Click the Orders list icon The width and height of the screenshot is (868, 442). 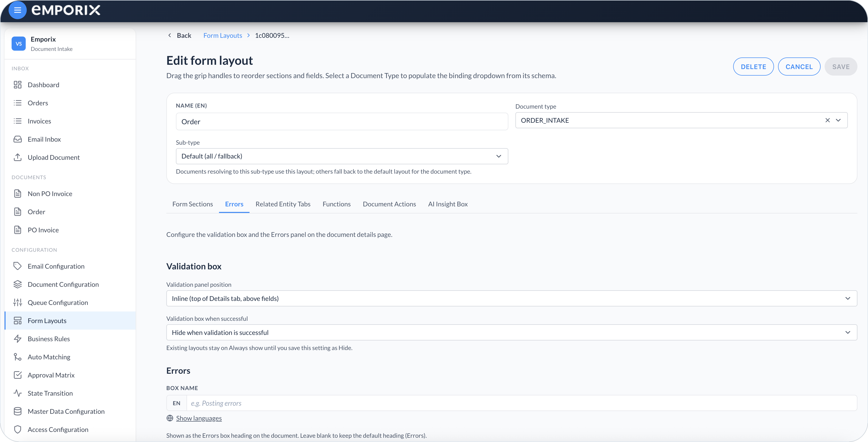click(18, 103)
